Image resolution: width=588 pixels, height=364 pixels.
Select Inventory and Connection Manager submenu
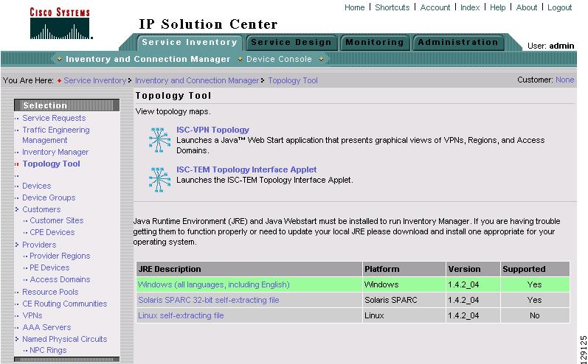click(148, 59)
